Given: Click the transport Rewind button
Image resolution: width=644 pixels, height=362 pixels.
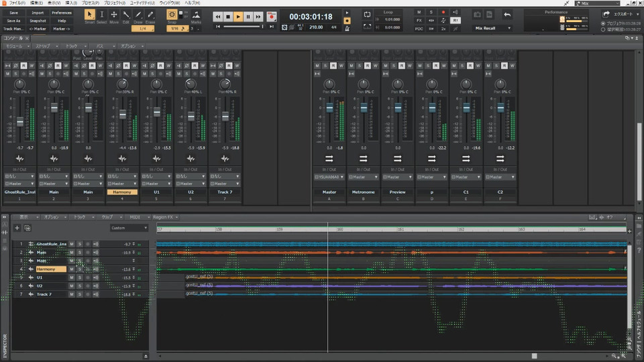Looking at the screenshot, I should [217, 17].
